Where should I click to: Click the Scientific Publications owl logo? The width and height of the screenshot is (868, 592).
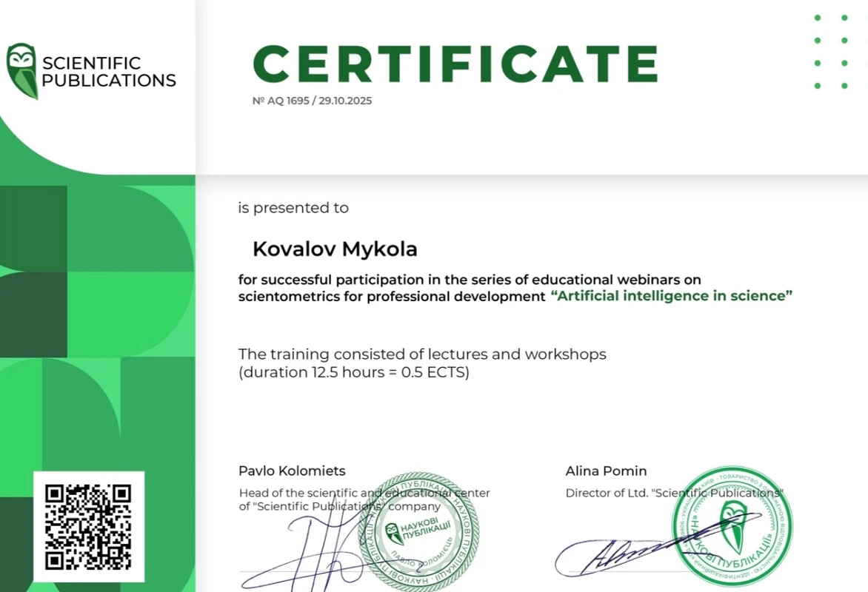(x=21, y=71)
